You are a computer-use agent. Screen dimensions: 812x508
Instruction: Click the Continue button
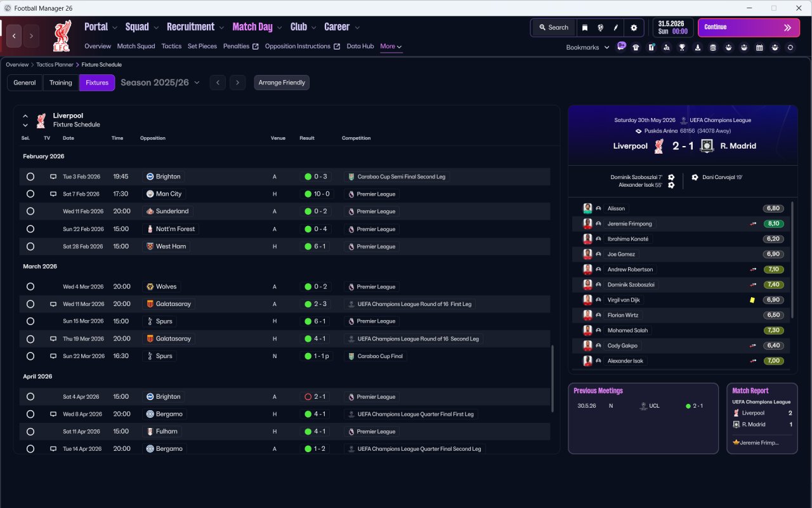point(749,27)
